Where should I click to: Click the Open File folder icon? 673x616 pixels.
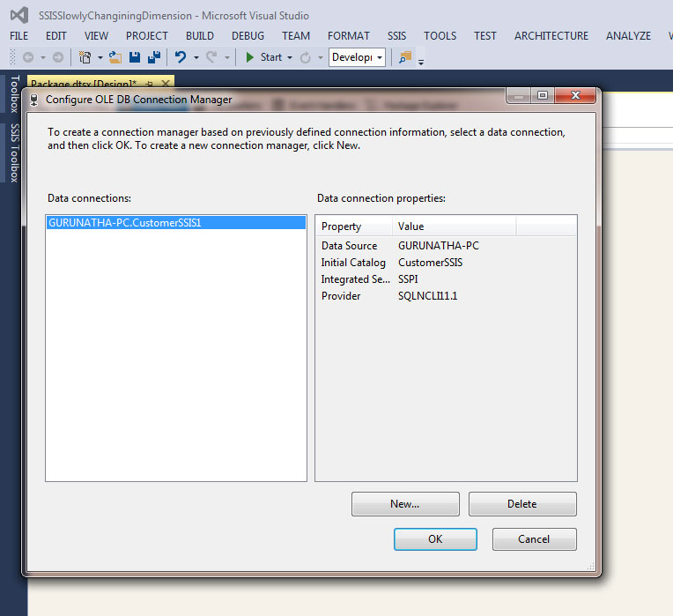115,57
